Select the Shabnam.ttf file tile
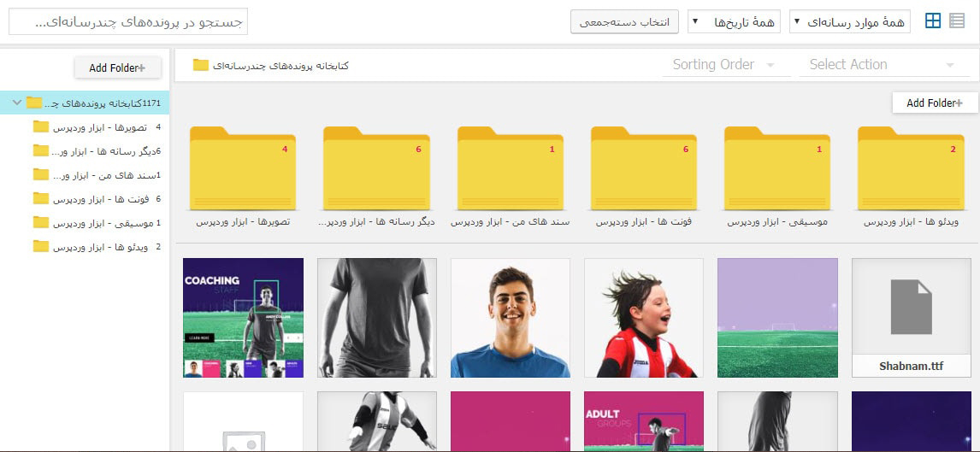Viewport: 980px width, 452px height. coord(912,318)
